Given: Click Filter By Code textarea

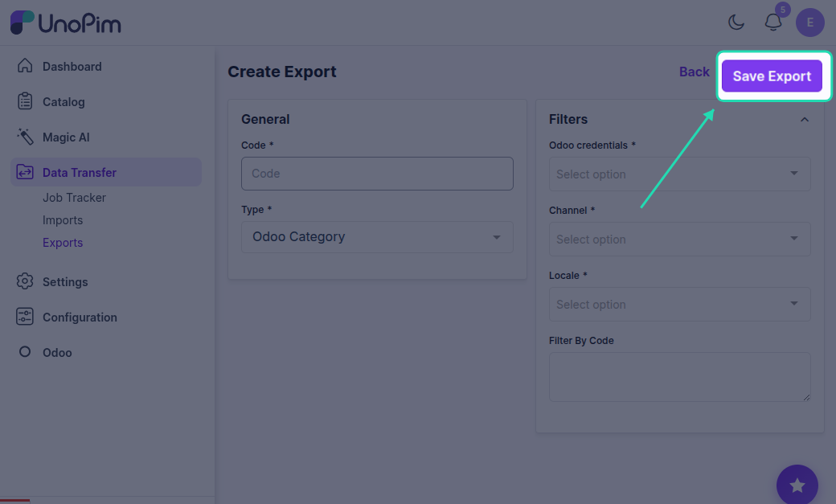Looking at the screenshot, I should [680, 376].
